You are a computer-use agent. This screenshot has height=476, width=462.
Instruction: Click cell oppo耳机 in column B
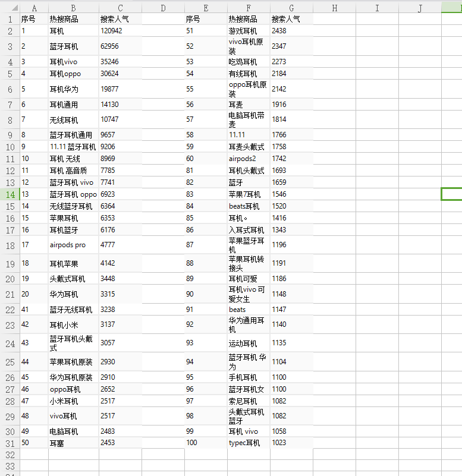click(x=74, y=389)
